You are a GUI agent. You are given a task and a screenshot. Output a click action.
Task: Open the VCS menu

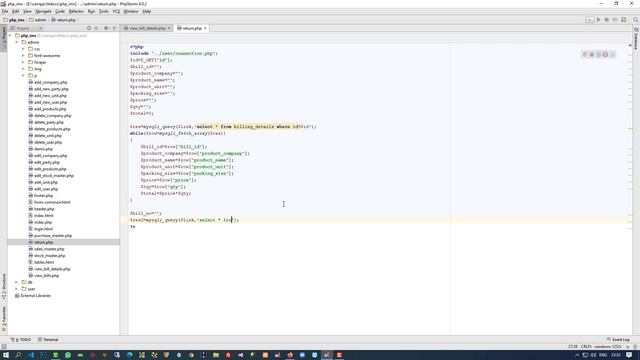pyautogui.click(x=116, y=11)
